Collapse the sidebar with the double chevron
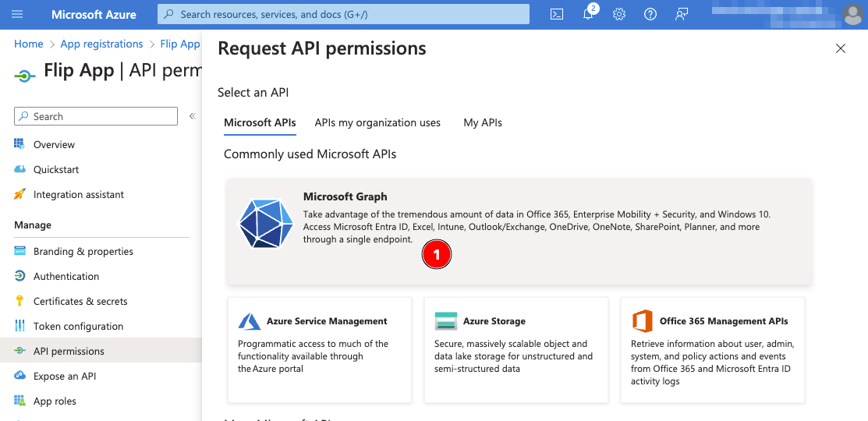Screen dimensions: 868x421 tap(193, 116)
